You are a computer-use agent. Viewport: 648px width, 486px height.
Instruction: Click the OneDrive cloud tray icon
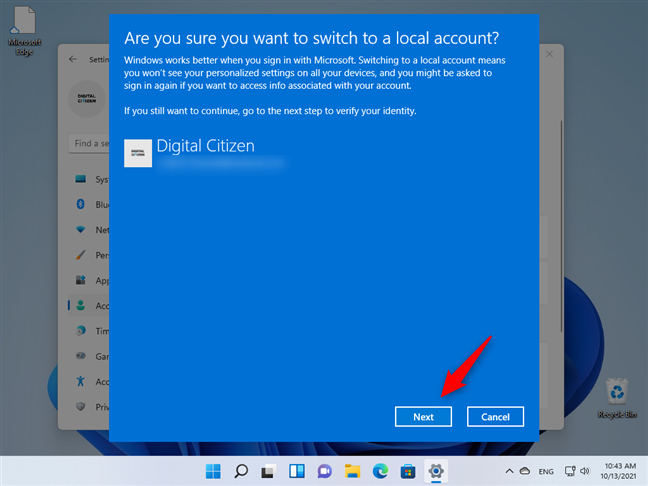(x=525, y=471)
